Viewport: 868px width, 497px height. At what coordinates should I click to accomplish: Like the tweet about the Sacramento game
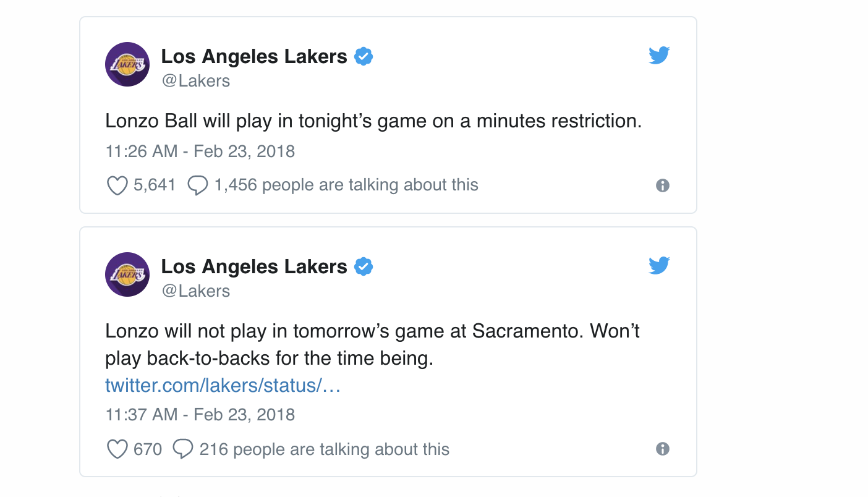click(117, 449)
